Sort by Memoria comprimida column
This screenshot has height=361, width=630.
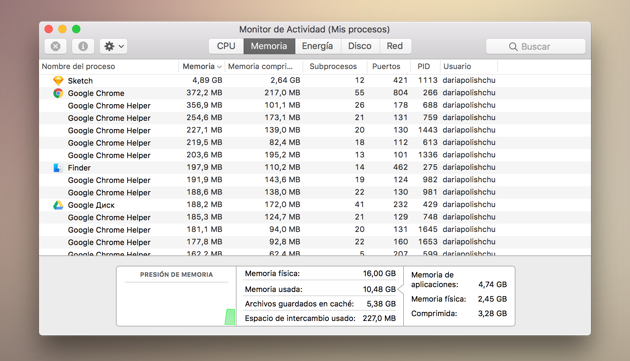[x=260, y=66]
